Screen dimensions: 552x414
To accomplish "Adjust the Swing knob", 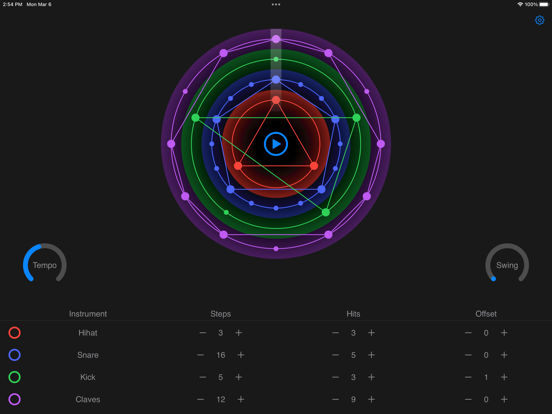I will [x=507, y=263].
